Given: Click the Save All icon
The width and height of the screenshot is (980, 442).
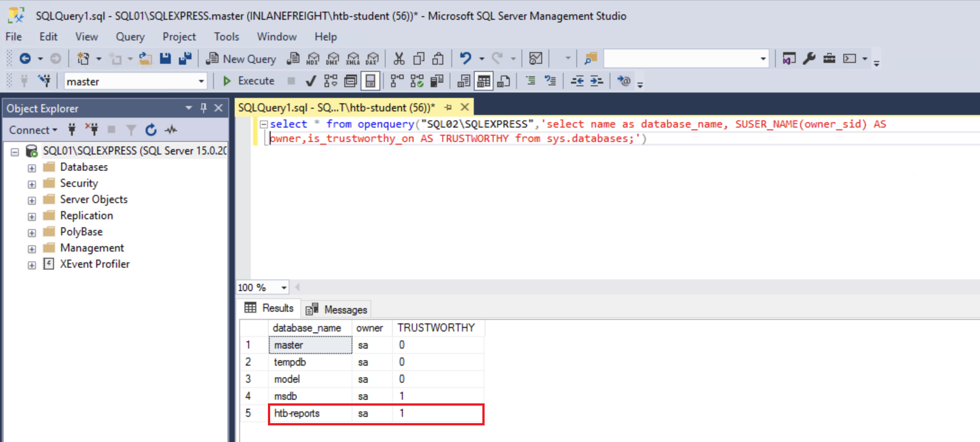Looking at the screenshot, I should click(x=185, y=59).
